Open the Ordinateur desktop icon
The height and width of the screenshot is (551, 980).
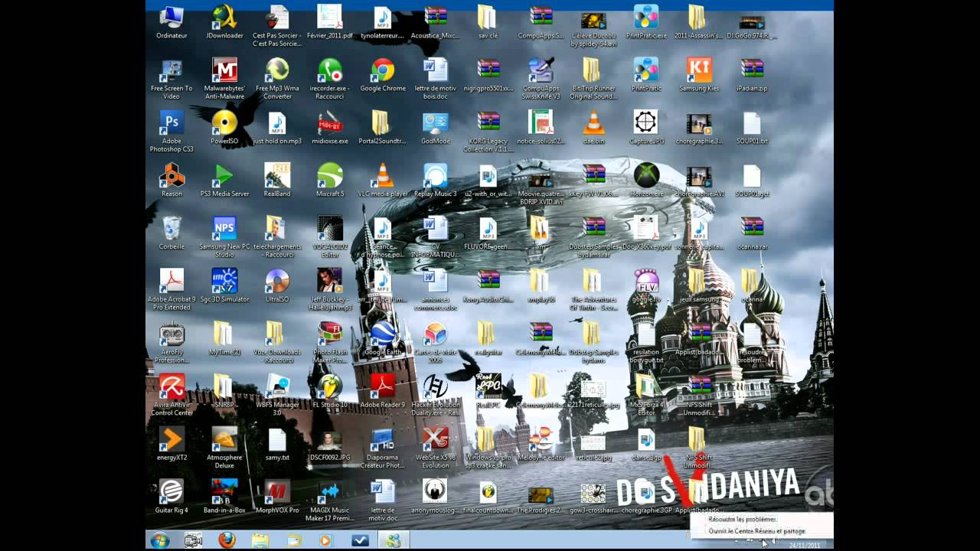[x=171, y=23]
